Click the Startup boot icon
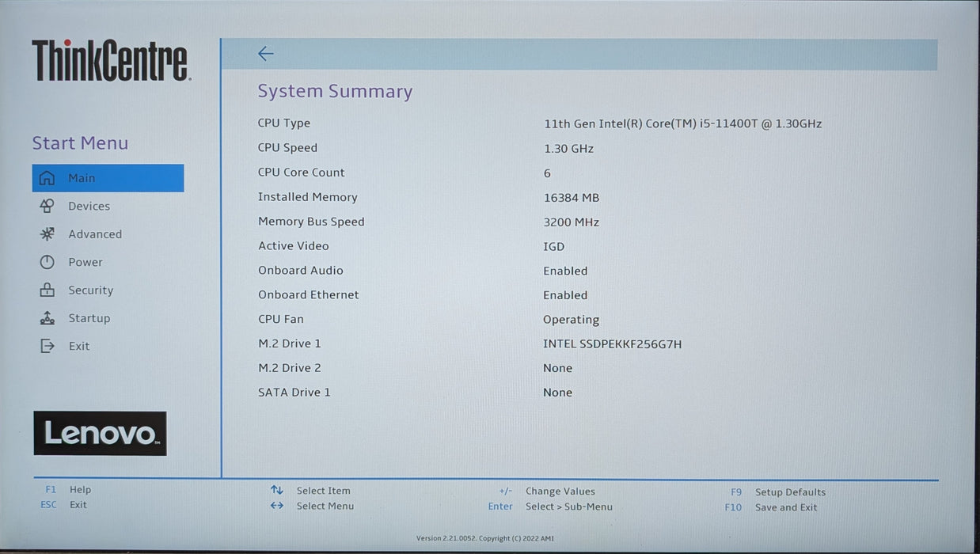The height and width of the screenshot is (554, 980). [x=47, y=318]
